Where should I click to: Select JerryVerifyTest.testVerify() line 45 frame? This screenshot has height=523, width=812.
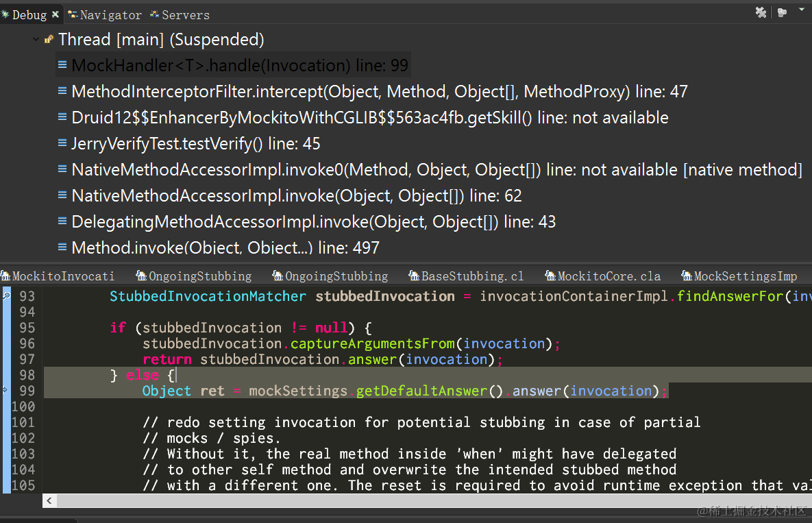pos(196,143)
